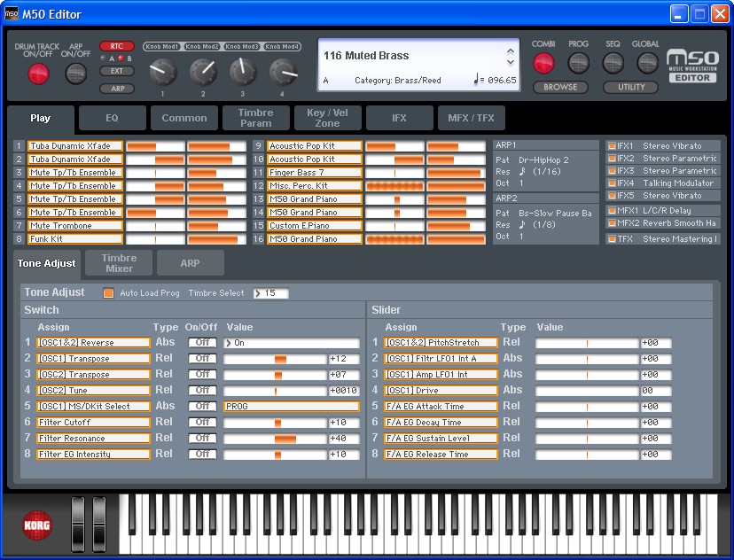Adjust F/A EG Release Time slider
The height and width of the screenshot is (560, 734).
tap(587, 455)
